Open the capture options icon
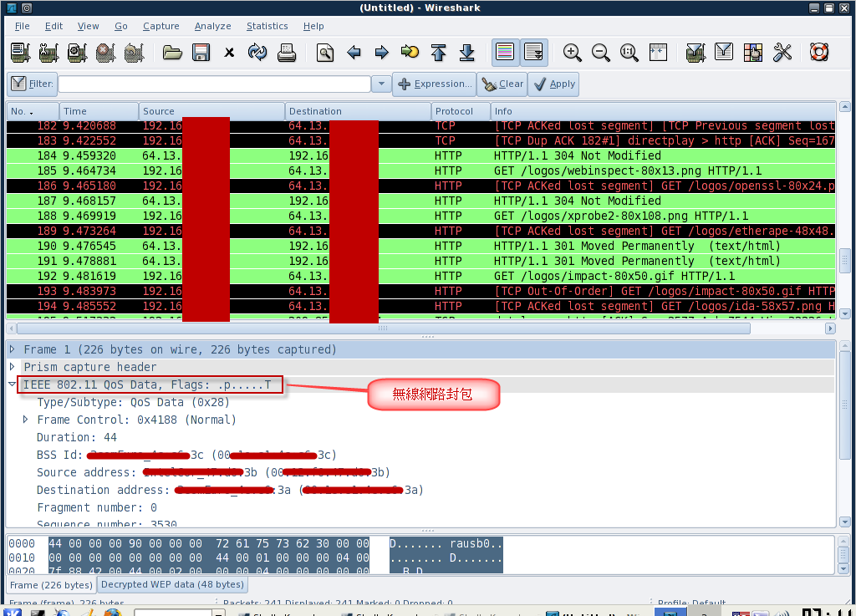 49,53
